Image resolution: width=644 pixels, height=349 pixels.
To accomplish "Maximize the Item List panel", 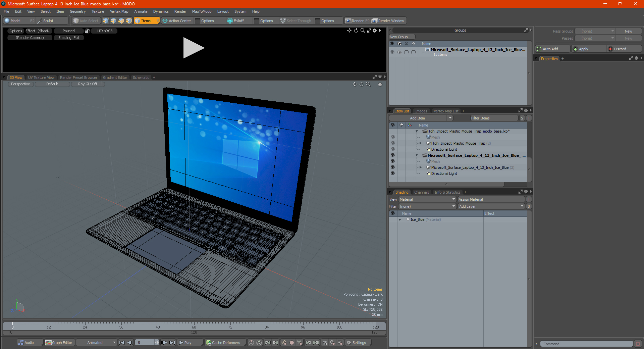I will pyautogui.click(x=521, y=110).
